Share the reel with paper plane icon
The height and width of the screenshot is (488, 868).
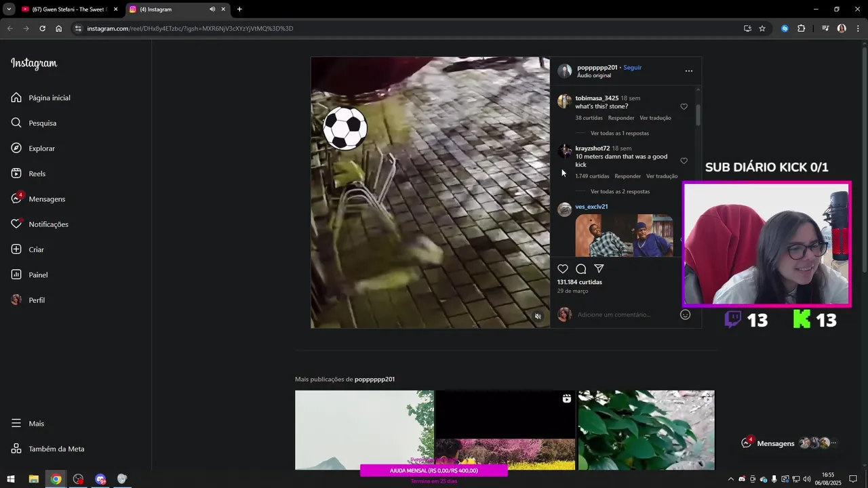(599, 269)
